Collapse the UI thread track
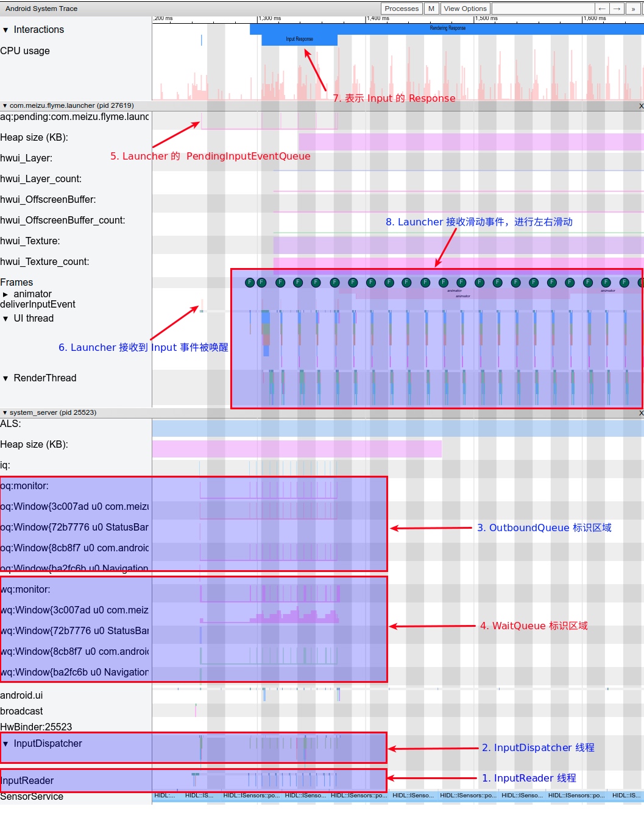The height and width of the screenshot is (826, 644). (5, 319)
